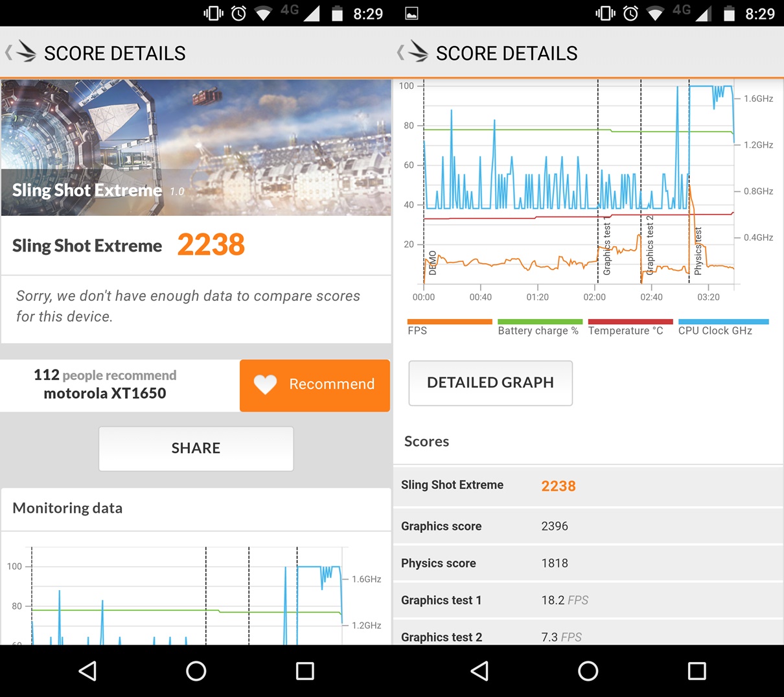Tap the image notification icon in status bar
This screenshot has height=697, width=784.
[411, 14]
